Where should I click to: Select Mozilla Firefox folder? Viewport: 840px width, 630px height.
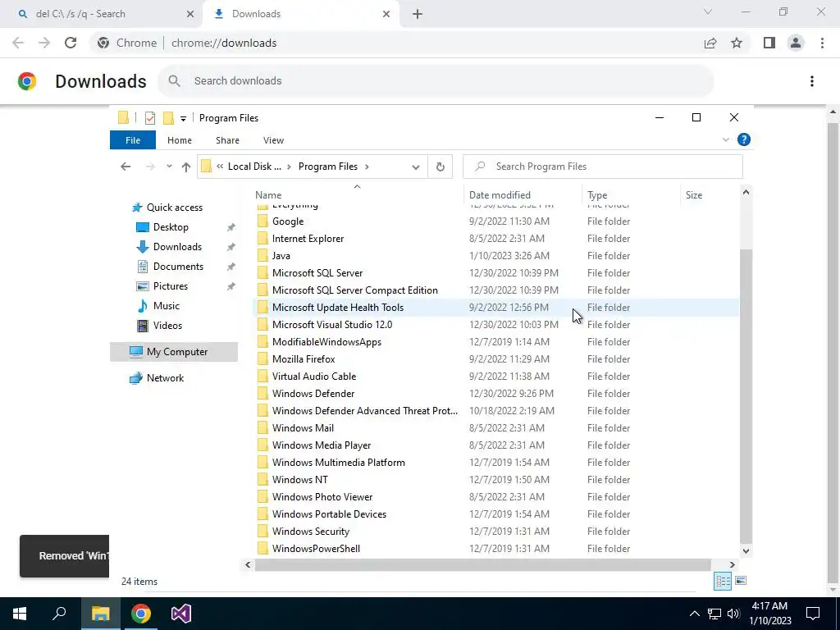coord(304,359)
